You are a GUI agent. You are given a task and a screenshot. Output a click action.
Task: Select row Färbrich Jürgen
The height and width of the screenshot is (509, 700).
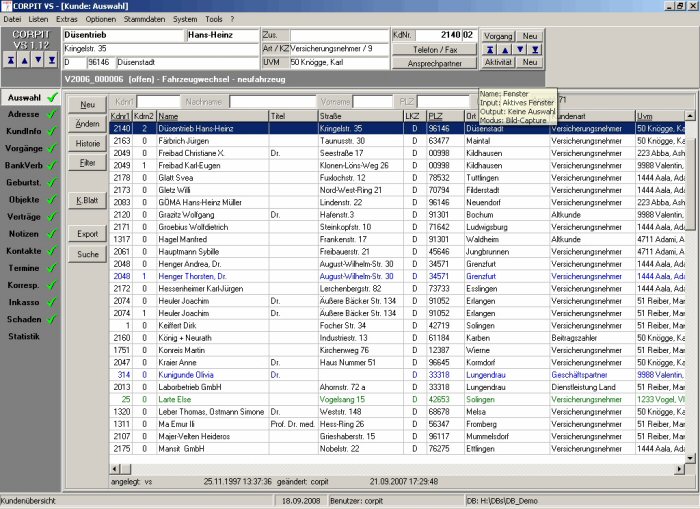tap(396, 141)
